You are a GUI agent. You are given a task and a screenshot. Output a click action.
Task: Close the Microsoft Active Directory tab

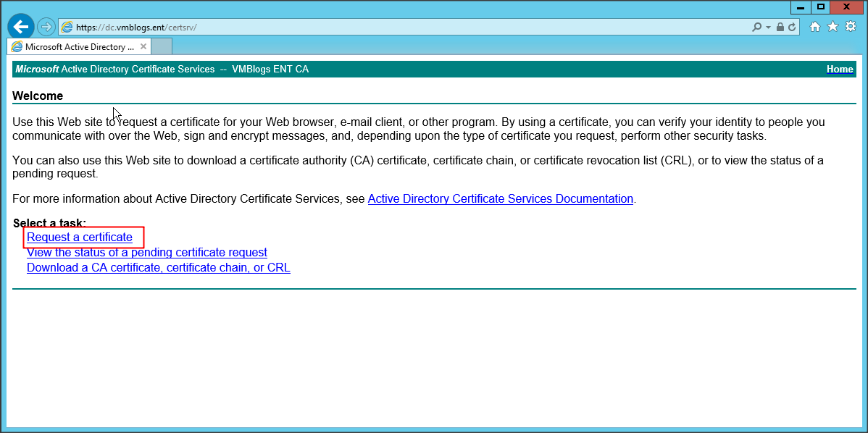pyautogui.click(x=143, y=47)
